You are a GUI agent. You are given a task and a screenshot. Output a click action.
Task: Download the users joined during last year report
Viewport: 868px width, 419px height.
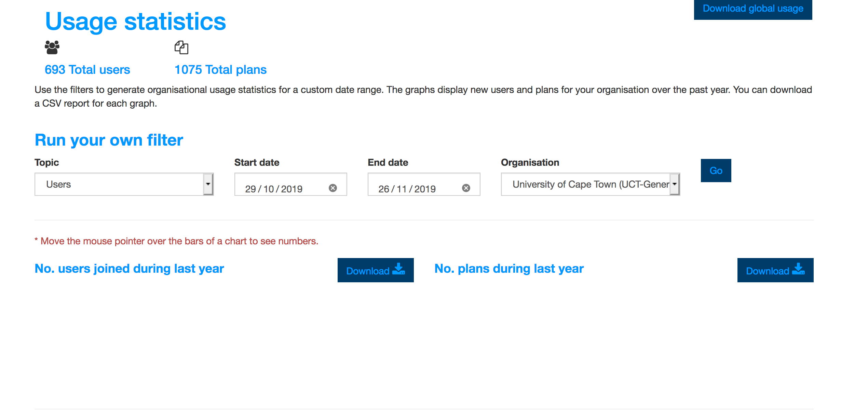click(x=375, y=270)
